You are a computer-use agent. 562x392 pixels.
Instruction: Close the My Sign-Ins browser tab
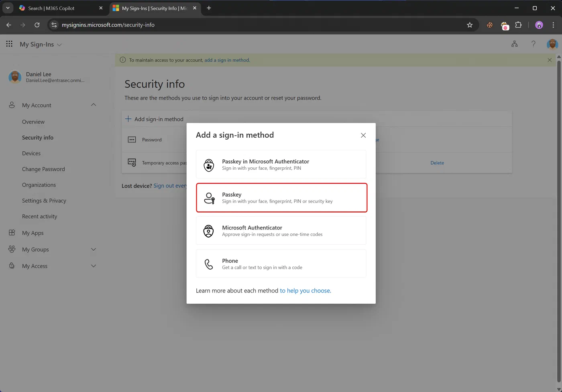[x=195, y=8]
